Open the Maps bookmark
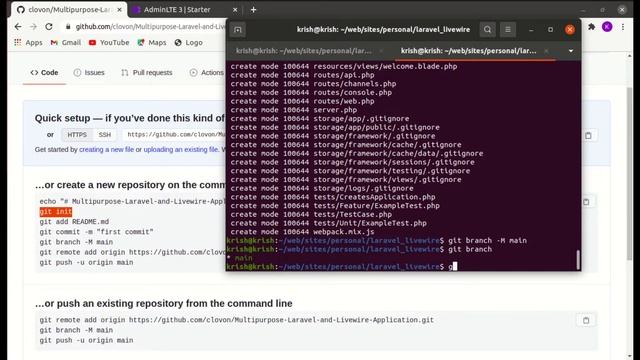The width and height of the screenshot is (640, 360). 152,42
